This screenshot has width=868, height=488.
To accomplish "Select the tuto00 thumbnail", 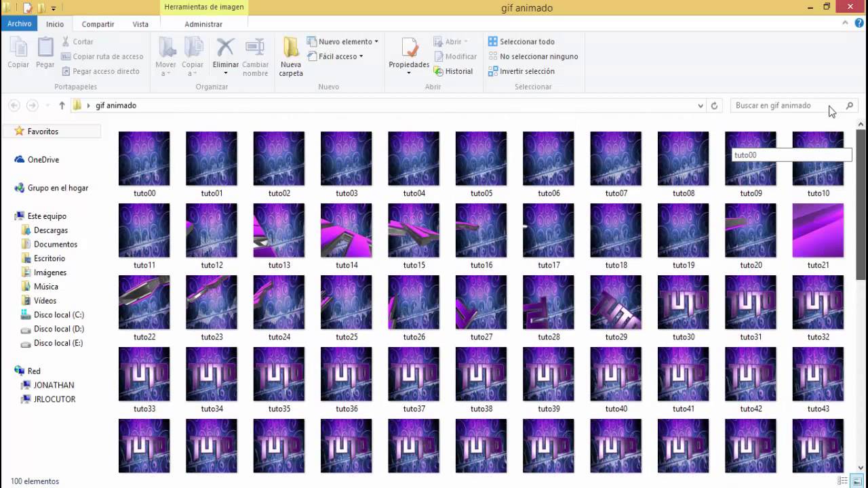I will (x=144, y=159).
